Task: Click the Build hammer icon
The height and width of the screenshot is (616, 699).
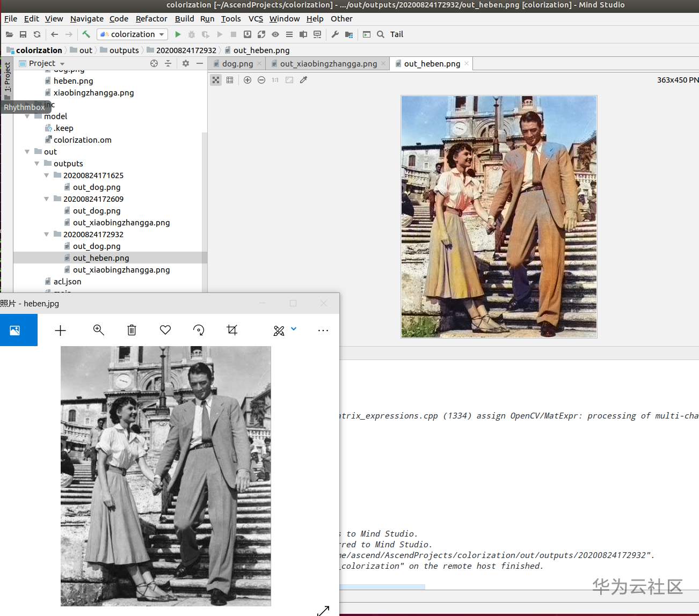Action: (x=86, y=34)
